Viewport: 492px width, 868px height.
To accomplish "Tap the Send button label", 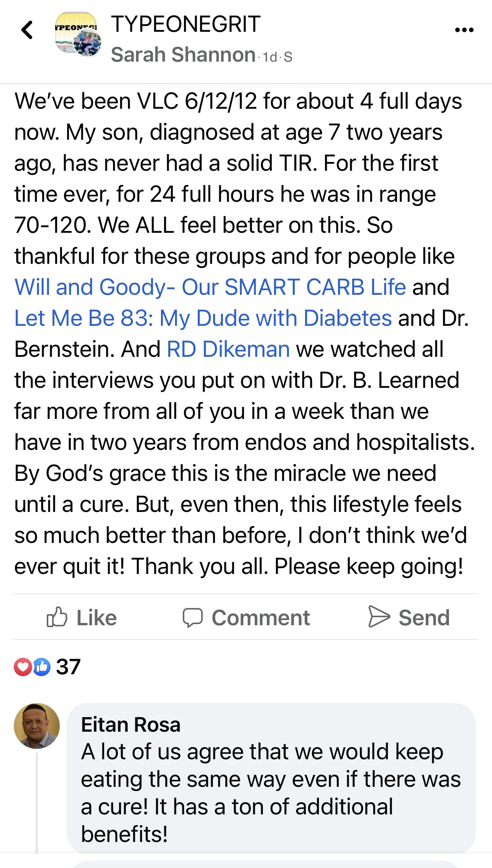I will pyautogui.click(x=424, y=618).
